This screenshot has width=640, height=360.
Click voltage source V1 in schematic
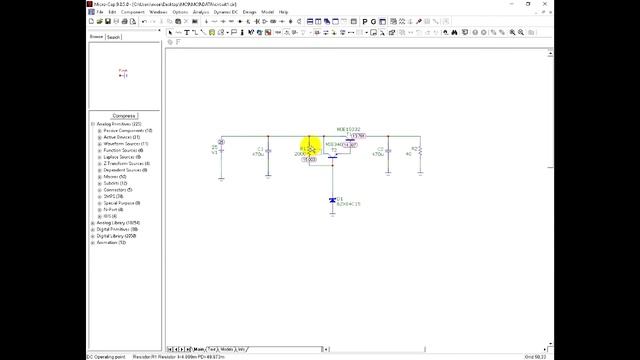(x=221, y=151)
